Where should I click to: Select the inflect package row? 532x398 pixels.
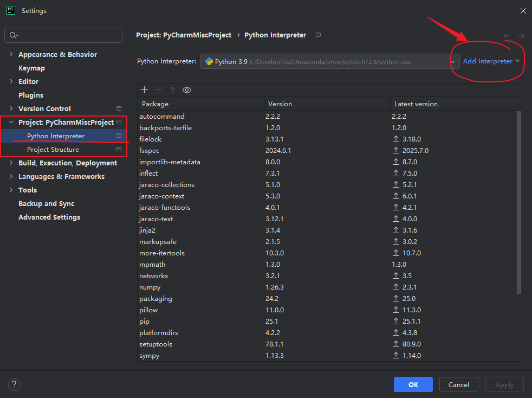point(327,173)
